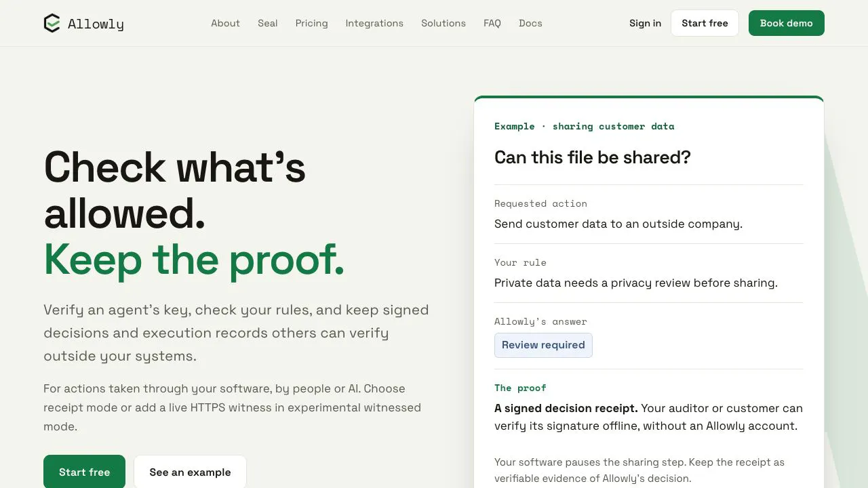Image resolution: width=868 pixels, height=488 pixels.
Task: Open the About page
Action: coord(225,23)
